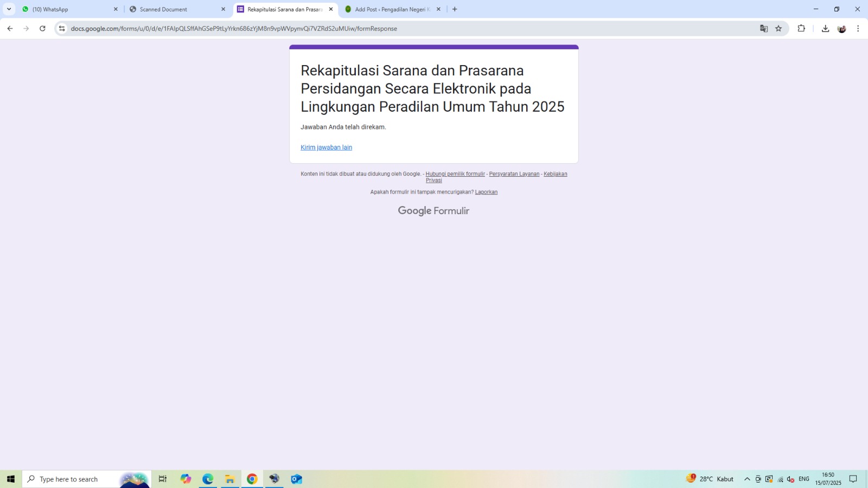View site information icon beside URL
The width and height of the screenshot is (868, 488).
[62, 29]
